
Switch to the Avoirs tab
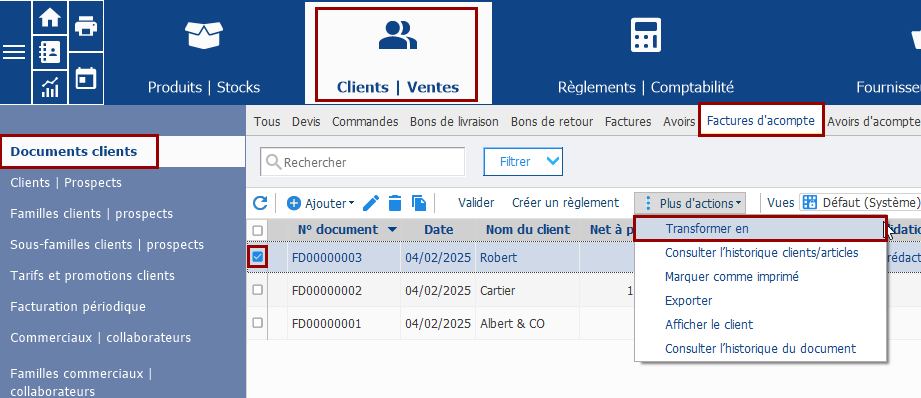679,122
